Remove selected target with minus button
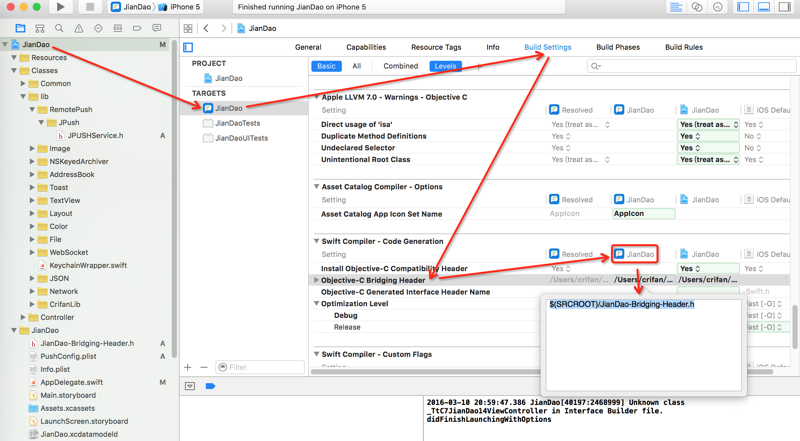 coord(204,367)
